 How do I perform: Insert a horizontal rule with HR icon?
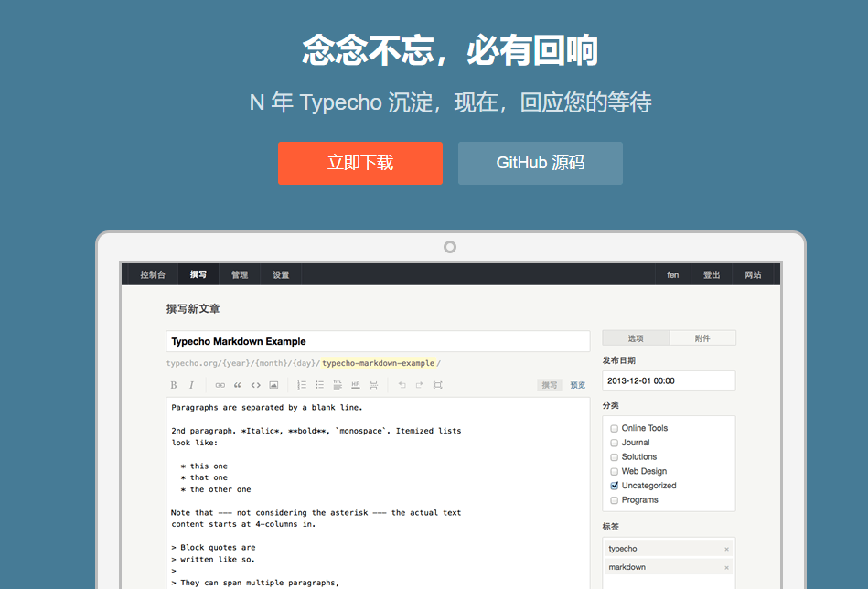tap(356, 385)
